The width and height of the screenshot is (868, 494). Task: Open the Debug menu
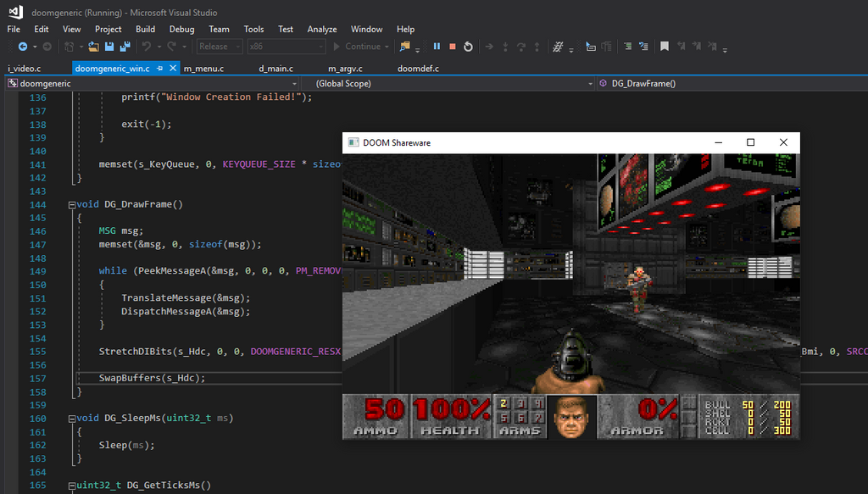coord(181,28)
